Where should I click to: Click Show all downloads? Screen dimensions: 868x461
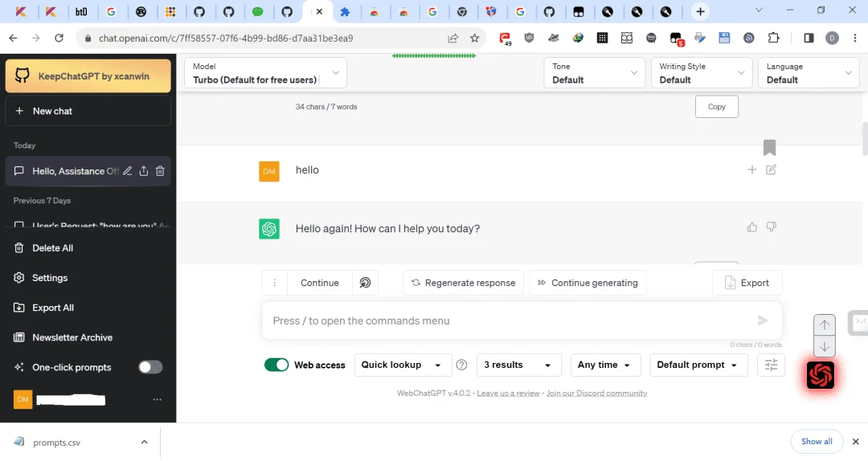point(817,441)
